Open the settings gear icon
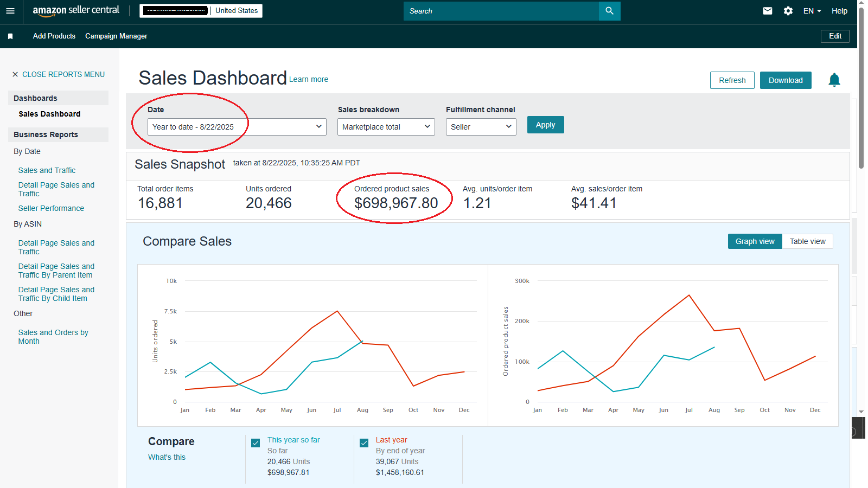The width and height of the screenshot is (868, 488). (788, 11)
